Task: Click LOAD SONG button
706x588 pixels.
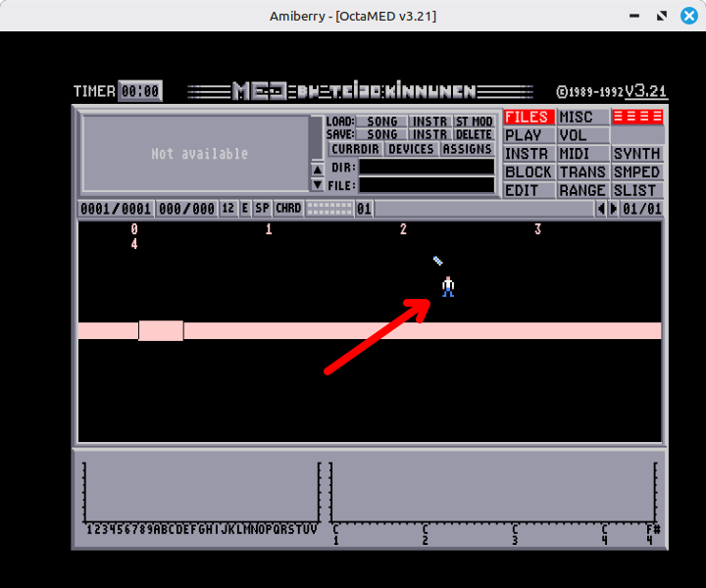Action: point(381,122)
